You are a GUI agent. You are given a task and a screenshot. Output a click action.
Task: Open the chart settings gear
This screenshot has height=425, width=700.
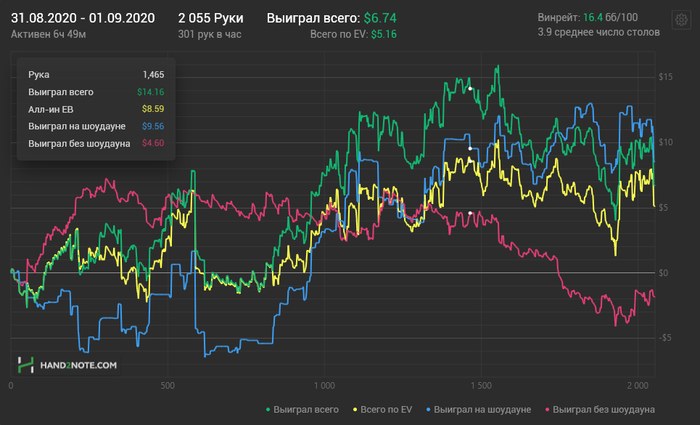point(682,20)
